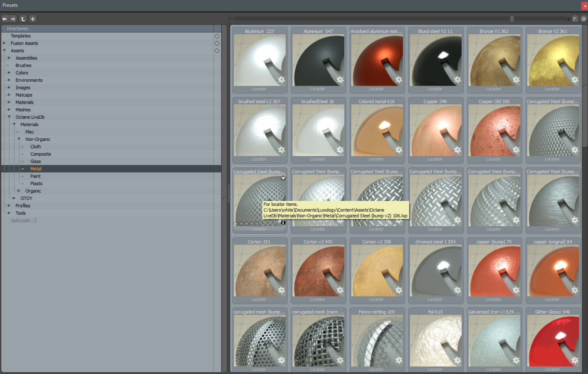Click the add path link
The image size is (588, 374).
tap(24, 220)
